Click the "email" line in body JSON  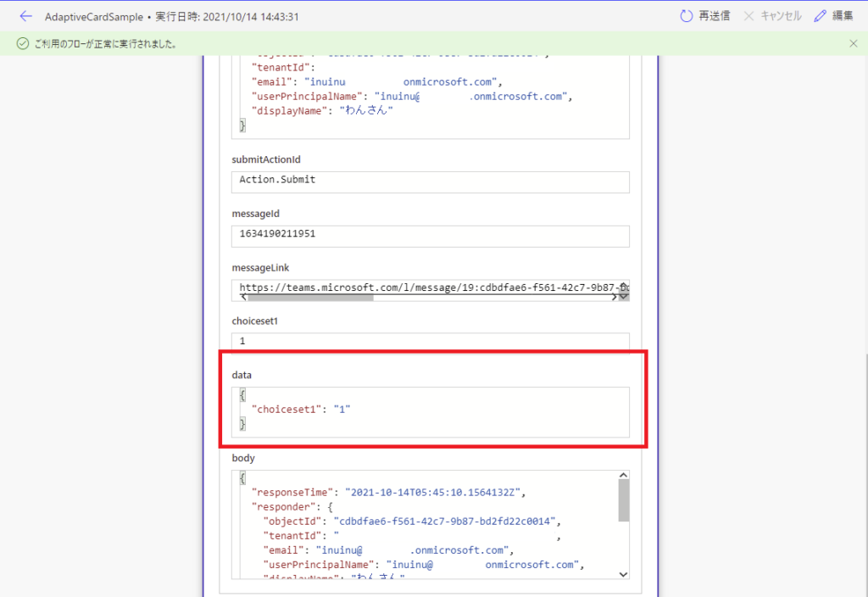click(x=388, y=550)
